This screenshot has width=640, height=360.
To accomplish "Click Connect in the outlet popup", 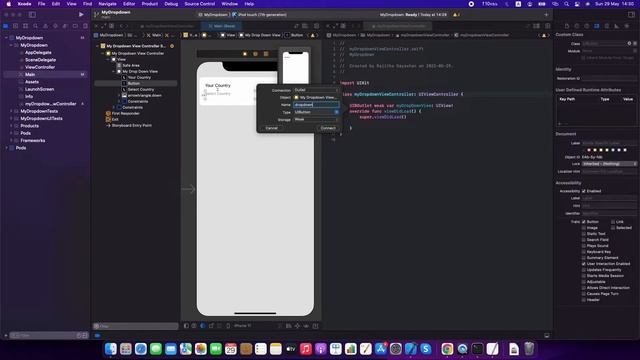I will pos(328,128).
